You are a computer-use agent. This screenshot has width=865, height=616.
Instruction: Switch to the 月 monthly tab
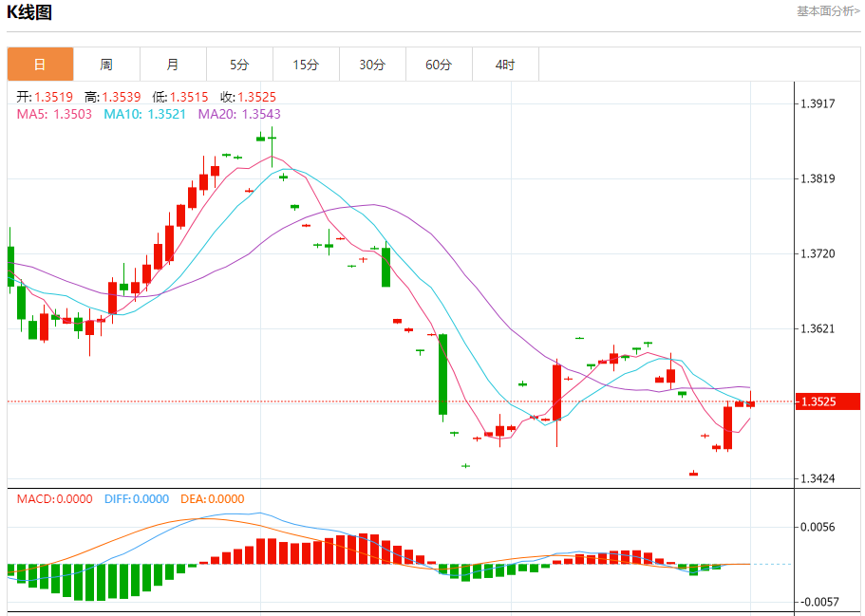click(x=173, y=65)
